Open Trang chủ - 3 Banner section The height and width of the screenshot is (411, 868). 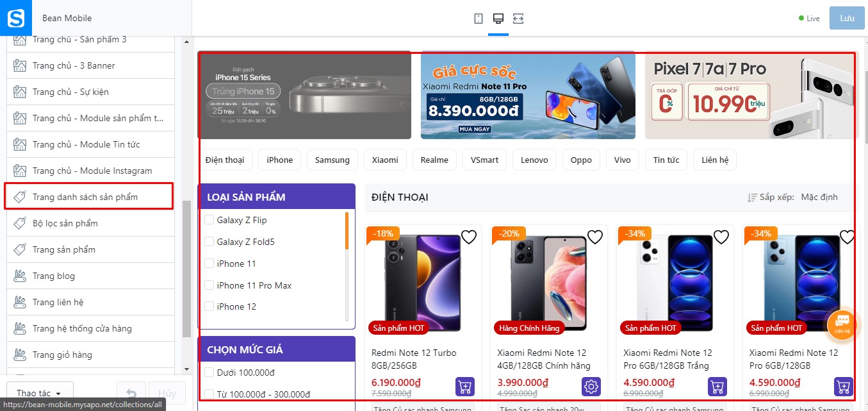coord(90,65)
